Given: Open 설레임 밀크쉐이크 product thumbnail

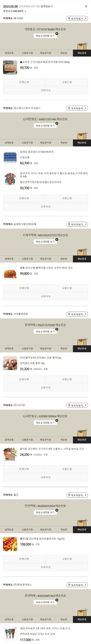Looking at the screenshot, I should point(10,157).
